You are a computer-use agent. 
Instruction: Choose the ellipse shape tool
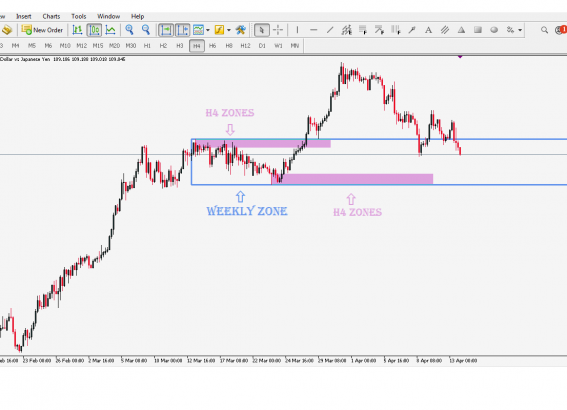pyautogui.click(x=494, y=30)
